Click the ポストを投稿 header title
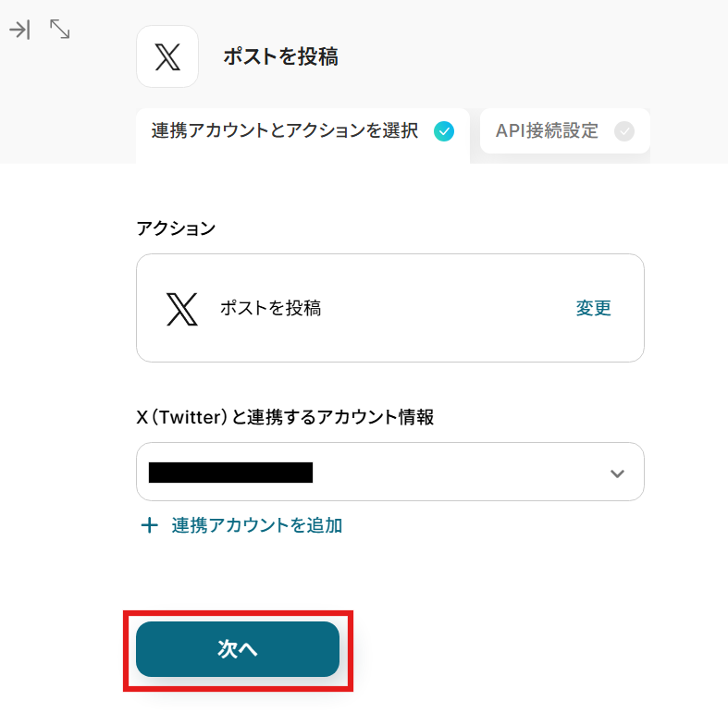Viewport: 728px width, 713px height. [280, 56]
